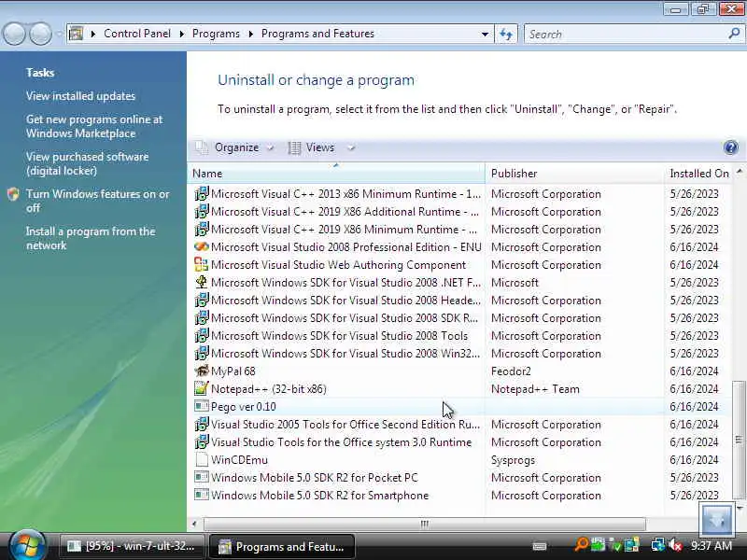
Task: Sort by the Name column header
Action: coord(336,174)
